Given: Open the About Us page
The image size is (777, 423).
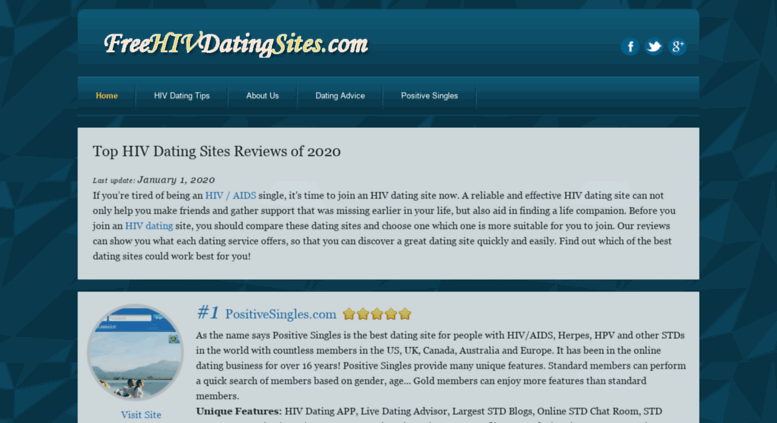Looking at the screenshot, I should [262, 96].
